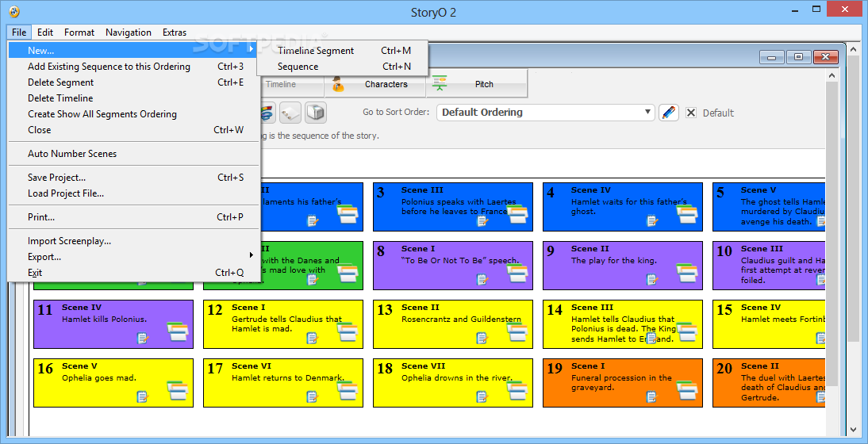Toggle the Default checkbox

(x=691, y=113)
